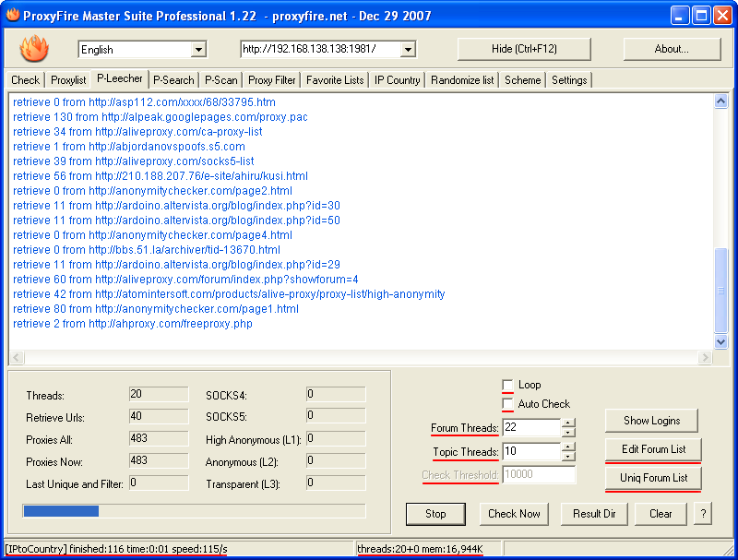
Task: Open the P-Search tab
Action: 173,80
